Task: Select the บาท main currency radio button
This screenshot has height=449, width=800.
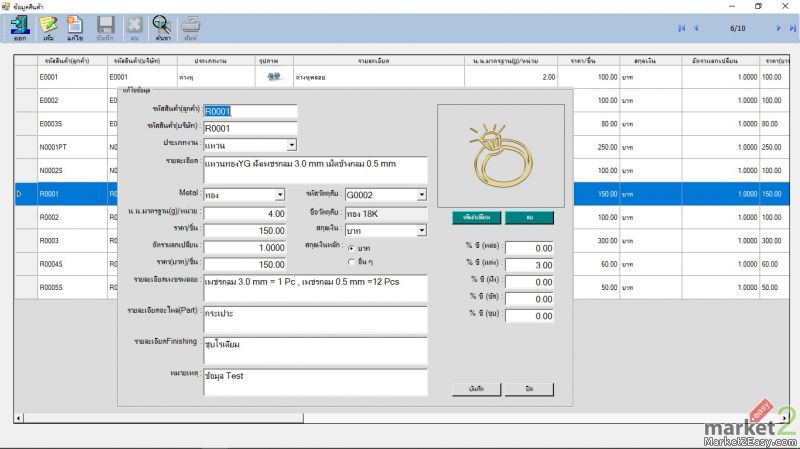Action: (x=351, y=247)
